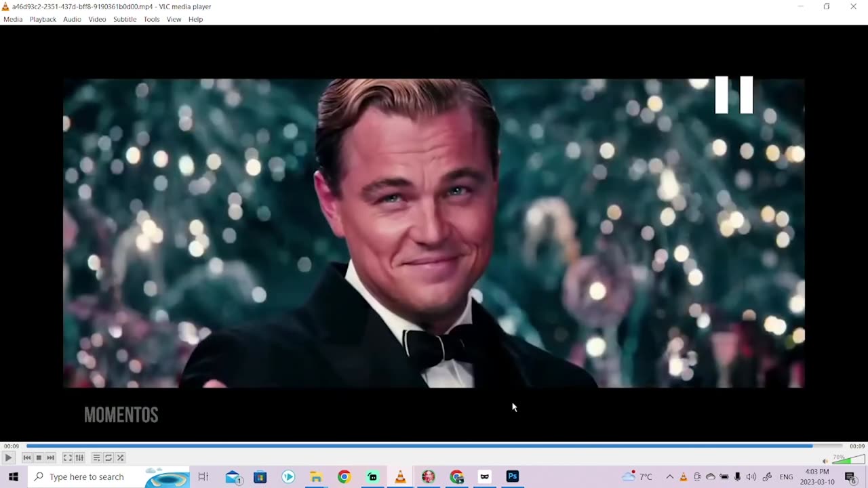Switch the ENG input language
Viewport: 868px width, 488px height.
[787, 477]
